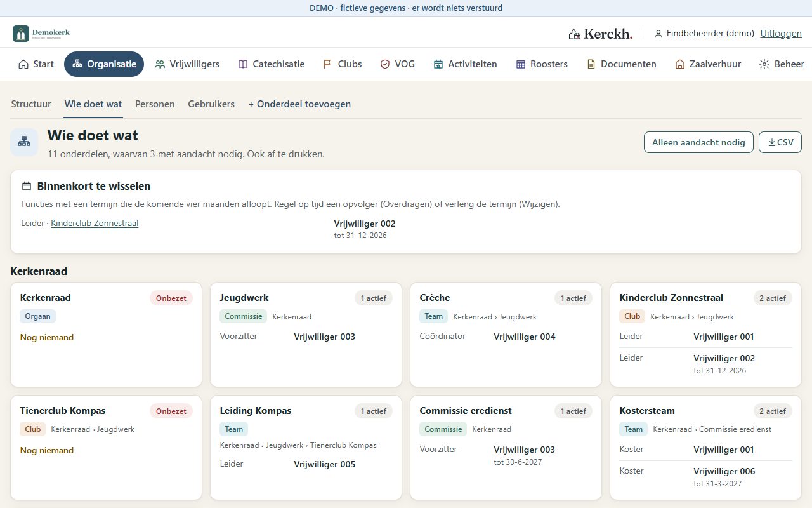Switch to the Personen tab
This screenshot has width=812, height=508.
point(155,104)
